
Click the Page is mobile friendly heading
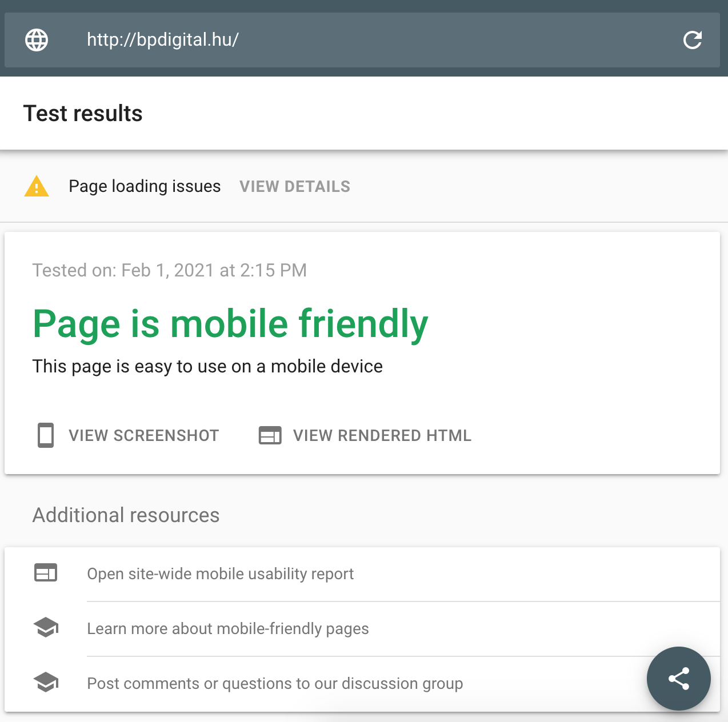230,324
